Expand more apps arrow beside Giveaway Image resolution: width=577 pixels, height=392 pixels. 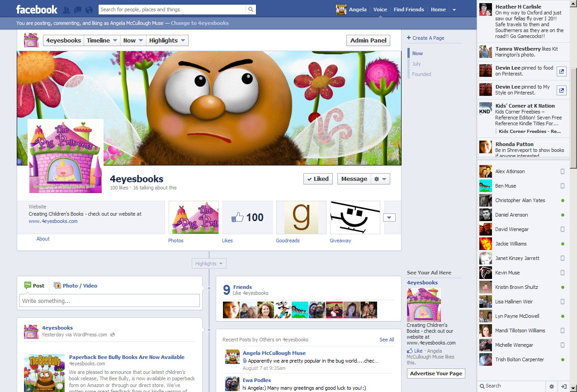[389, 217]
